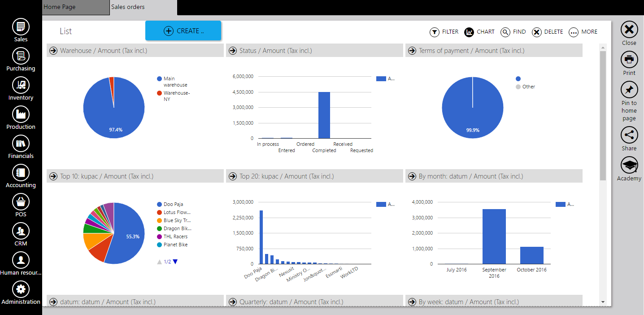Click the FIND button

[x=513, y=32]
